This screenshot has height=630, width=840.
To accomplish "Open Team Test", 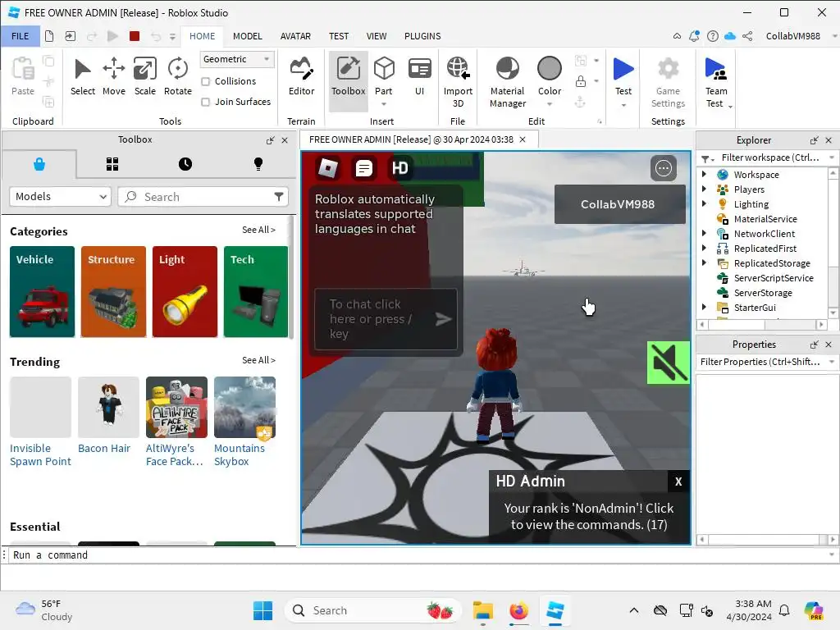I will (716, 82).
